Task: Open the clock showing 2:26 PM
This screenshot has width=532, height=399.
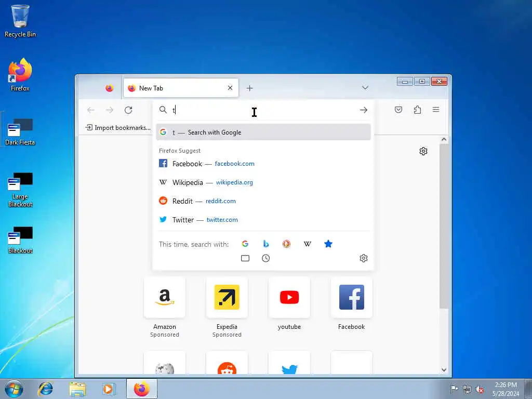Action: tap(506, 389)
